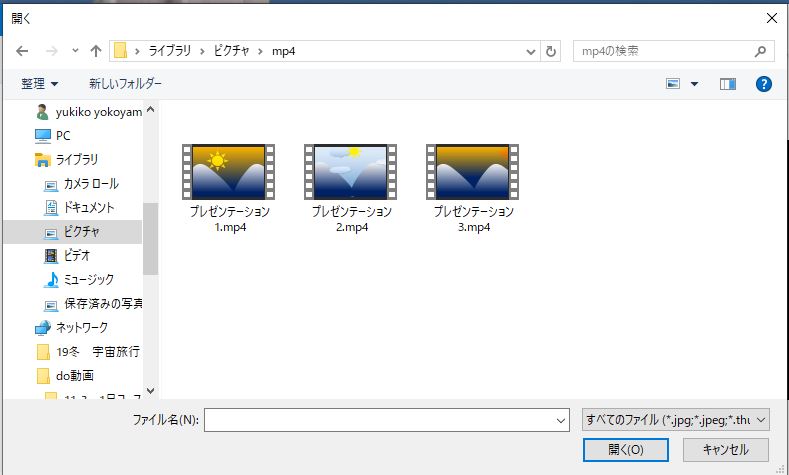Click the キャンセル button

[x=726, y=449]
